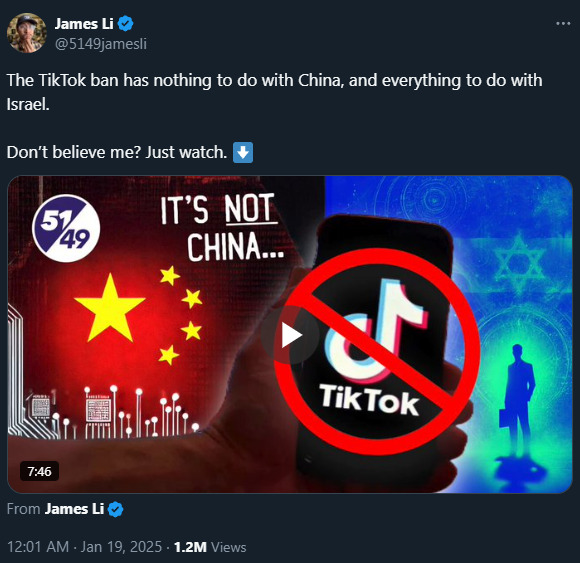Open the @5149jamesli handle link
This screenshot has height=563, width=580.
click(101, 44)
